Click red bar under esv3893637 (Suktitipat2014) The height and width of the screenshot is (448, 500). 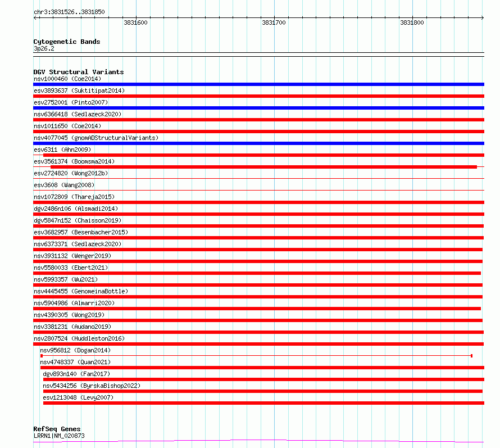258,96
